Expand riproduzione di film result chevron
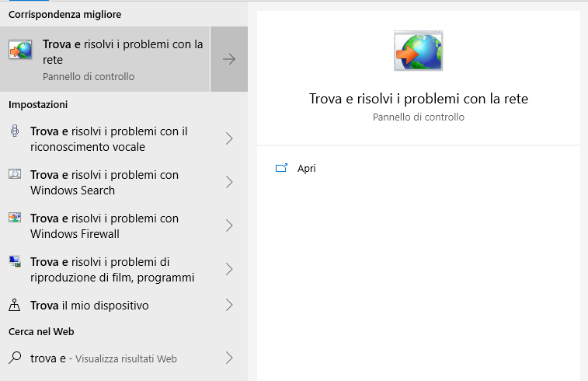Image resolution: width=588 pixels, height=381 pixels. (229, 269)
